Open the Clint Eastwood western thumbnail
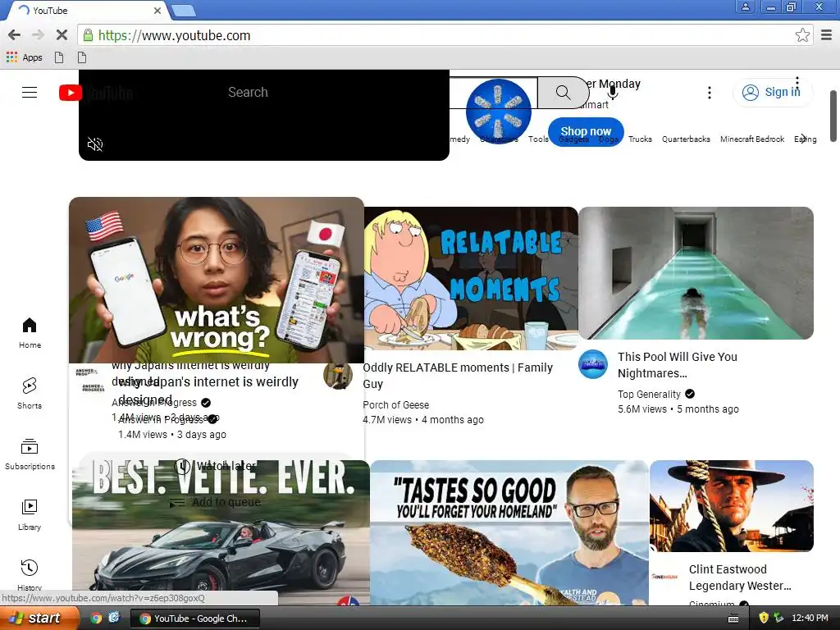This screenshot has width=840, height=630. click(731, 505)
